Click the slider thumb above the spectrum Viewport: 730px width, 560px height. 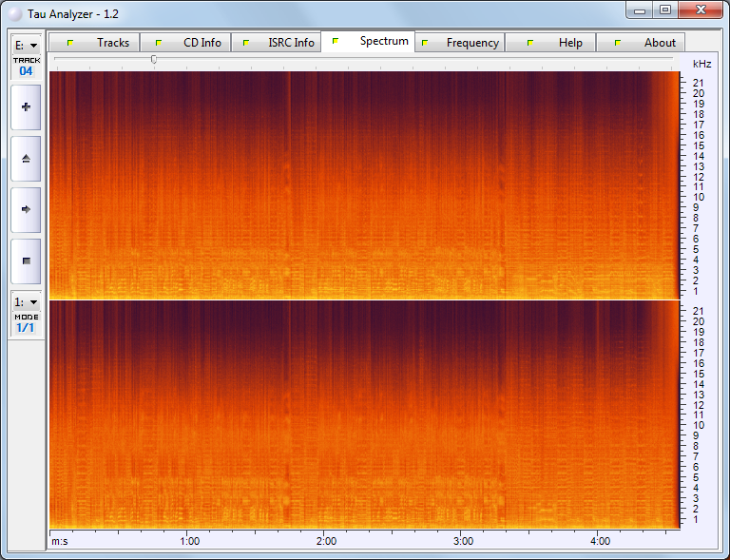click(154, 60)
